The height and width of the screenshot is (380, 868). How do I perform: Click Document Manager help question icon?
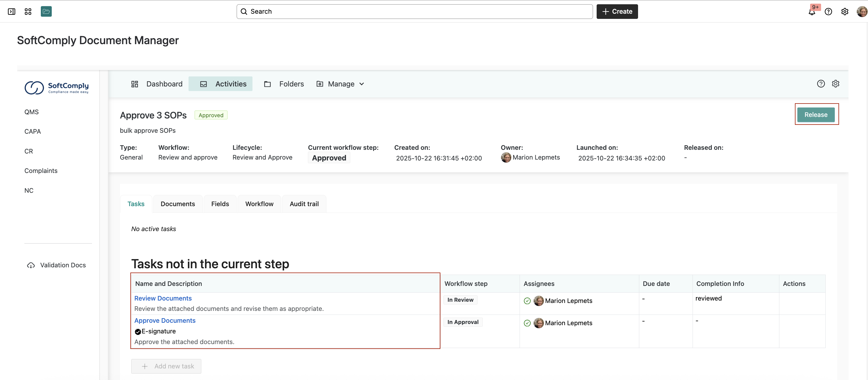820,84
